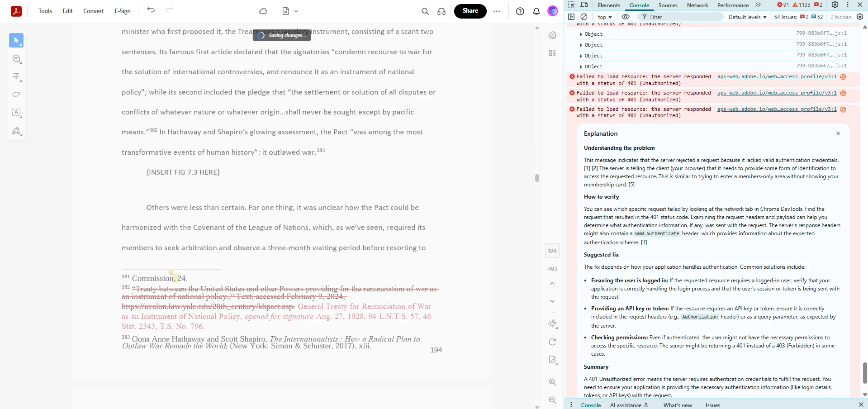Switch to the Network tab in DevTools
Screen dimensions: 868x409
pyautogui.click(x=697, y=5)
